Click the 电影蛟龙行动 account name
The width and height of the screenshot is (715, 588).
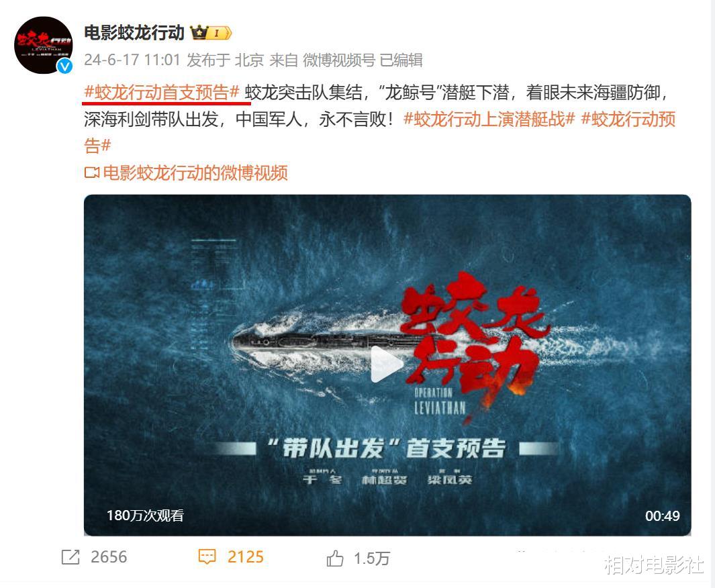(x=134, y=33)
